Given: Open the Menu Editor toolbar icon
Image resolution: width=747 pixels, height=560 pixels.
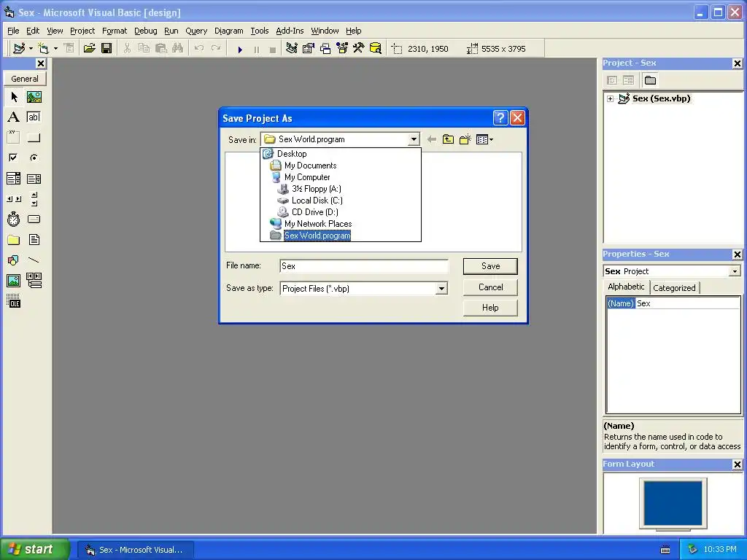Looking at the screenshot, I should [x=69, y=48].
